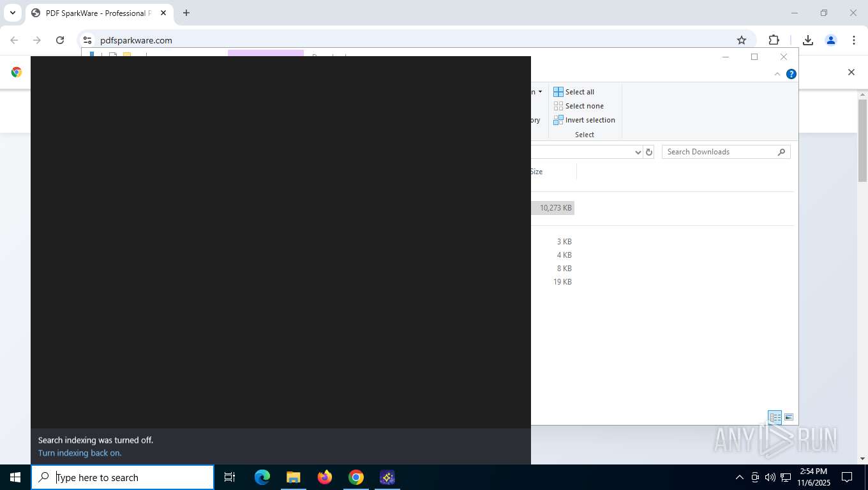Image resolution: width=868 pixels, height=490 pixels.
Task: Click the meet now tray icon
Action: click(755, 477)
